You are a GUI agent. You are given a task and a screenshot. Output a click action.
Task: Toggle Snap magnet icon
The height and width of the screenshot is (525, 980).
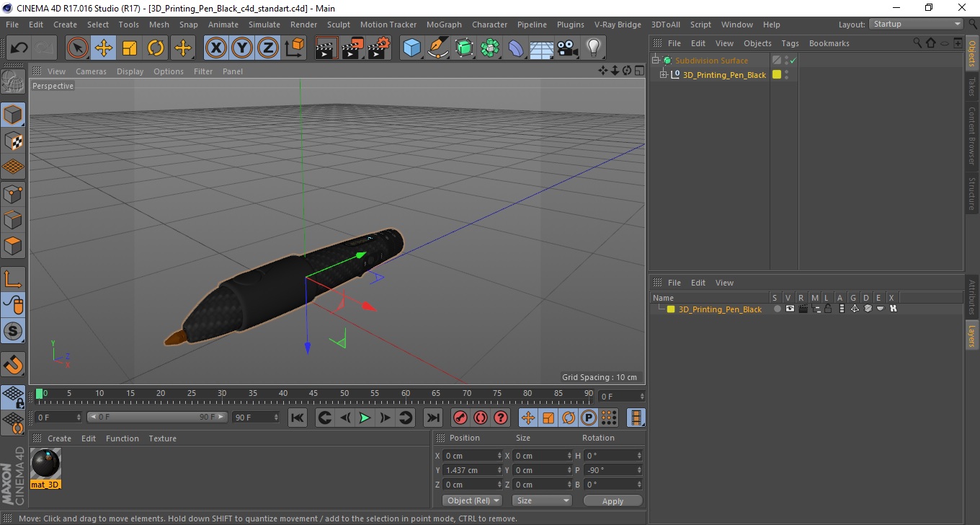coord(13,364)
